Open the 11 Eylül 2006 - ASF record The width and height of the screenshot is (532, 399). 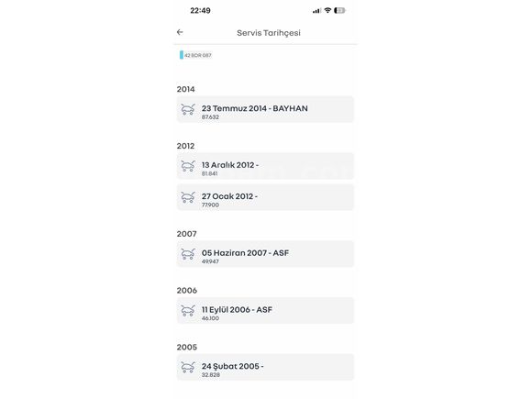(265, 310)
